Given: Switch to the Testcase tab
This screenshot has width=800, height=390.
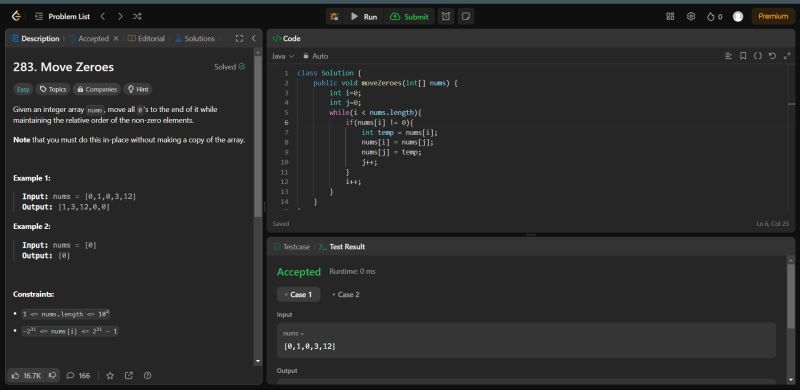Looking at the screenshot, I should click(291, 247).
